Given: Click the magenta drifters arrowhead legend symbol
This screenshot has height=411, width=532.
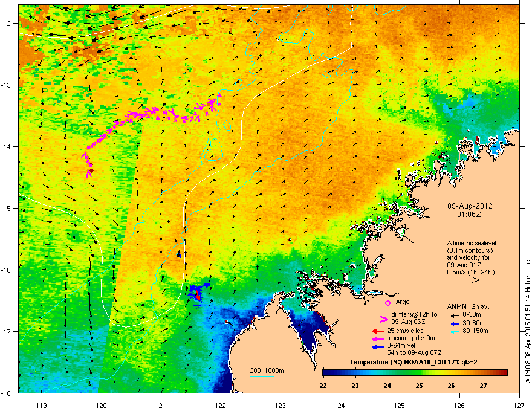Looking at the screenshot, I should pyautogui.click(x=383, y=319).
